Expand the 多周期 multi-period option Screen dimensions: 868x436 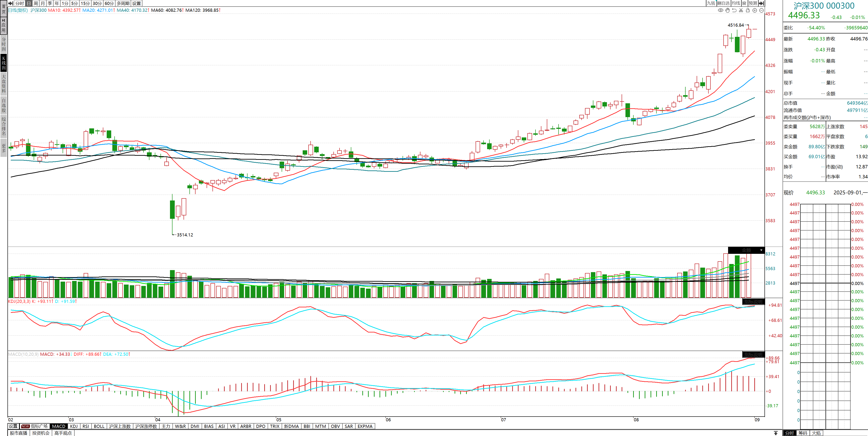(x=123, y=3)
